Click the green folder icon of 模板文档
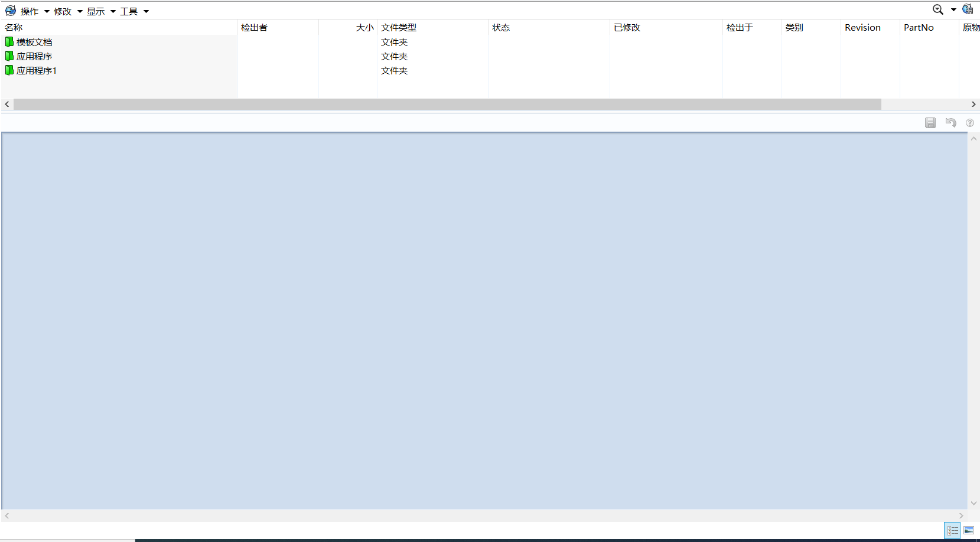 tap(9, 42)
